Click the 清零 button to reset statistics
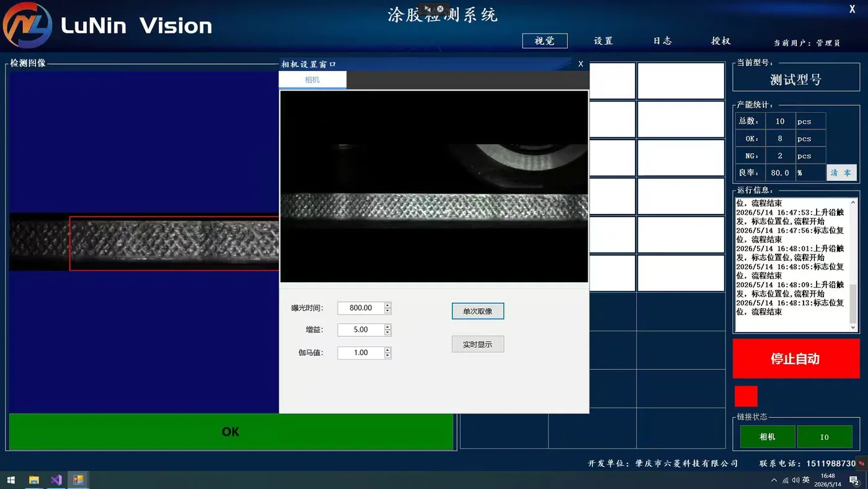The image size is (868, 489). 841,173
